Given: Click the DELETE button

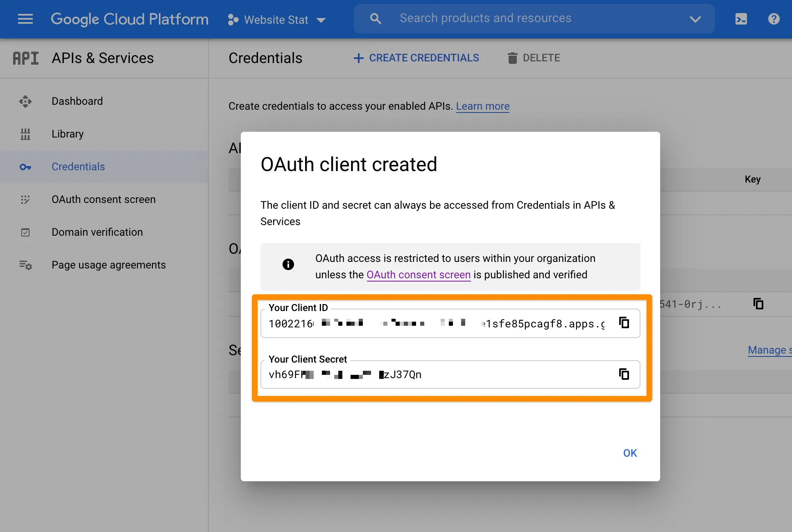Looking at the screenshot, I should click(534, 58).
